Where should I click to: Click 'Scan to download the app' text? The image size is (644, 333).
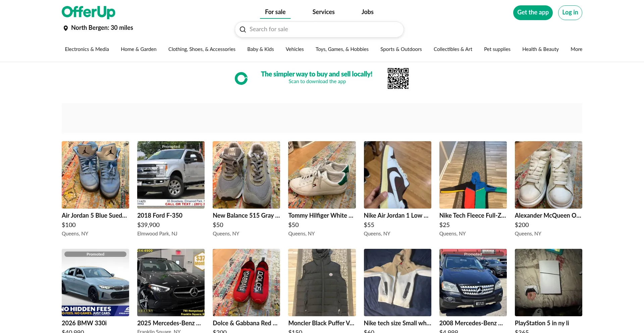[317, 81]
